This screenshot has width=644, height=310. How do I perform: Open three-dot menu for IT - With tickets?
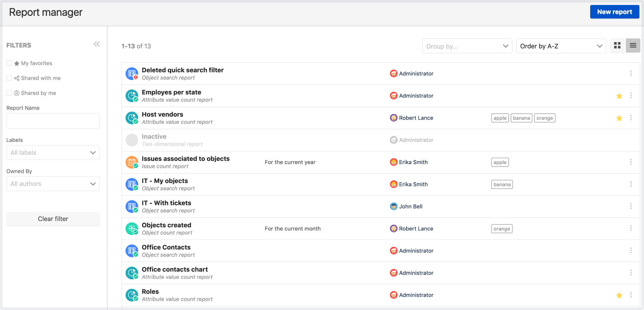click(631, 206)
